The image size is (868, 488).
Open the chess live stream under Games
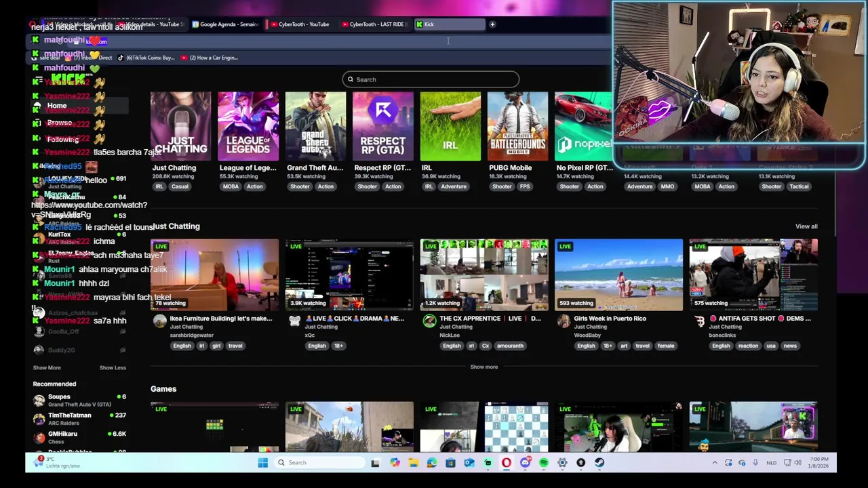(484, 427)
